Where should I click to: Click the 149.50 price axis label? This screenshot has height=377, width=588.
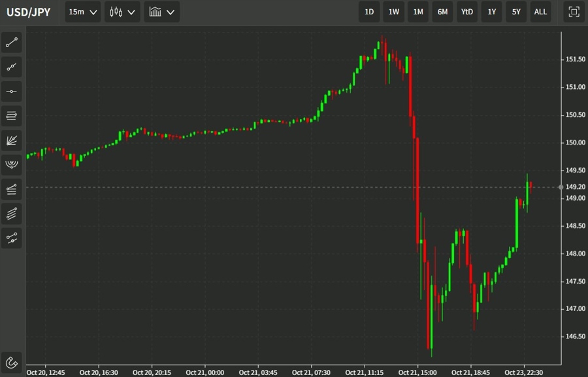(575, 171)
